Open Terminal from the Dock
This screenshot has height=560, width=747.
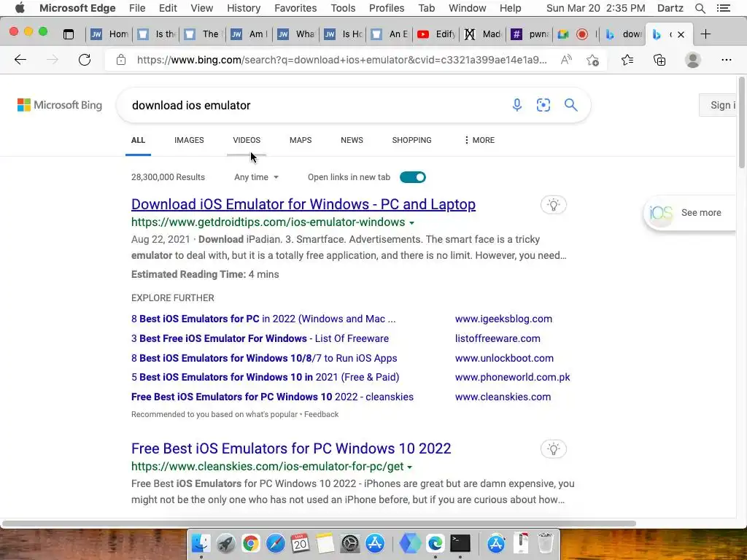click(460, 542)
